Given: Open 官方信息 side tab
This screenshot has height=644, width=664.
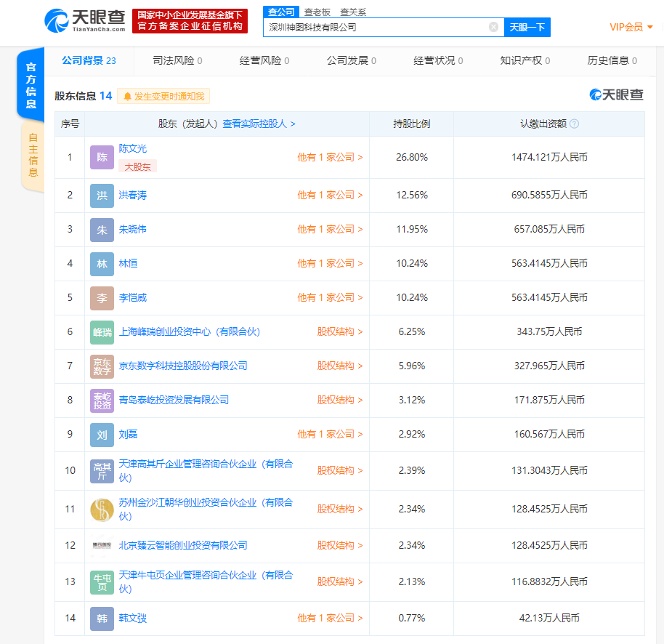Looking at the screenshot, I should tap(31, 85).
